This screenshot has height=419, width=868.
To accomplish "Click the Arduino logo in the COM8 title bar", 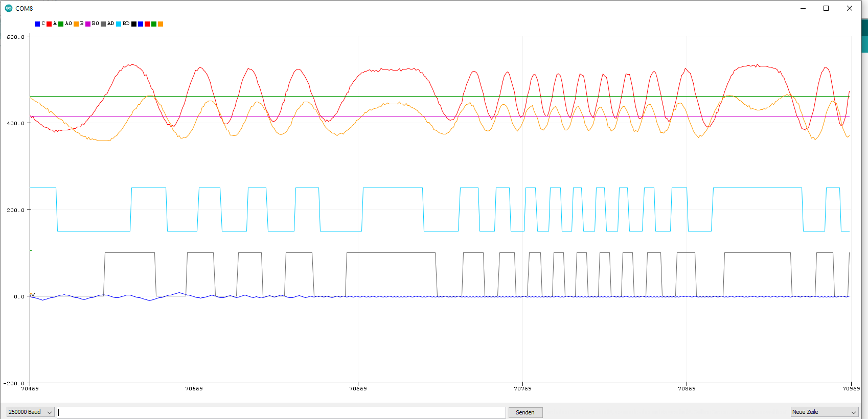I will click(9, 8).
